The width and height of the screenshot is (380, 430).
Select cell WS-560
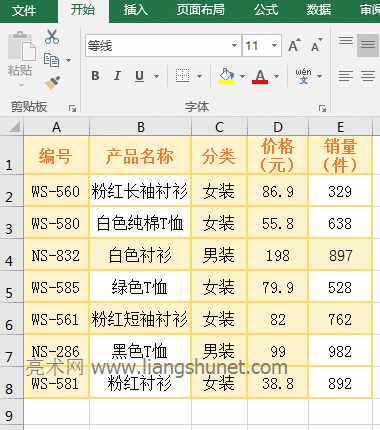[56, 191]
